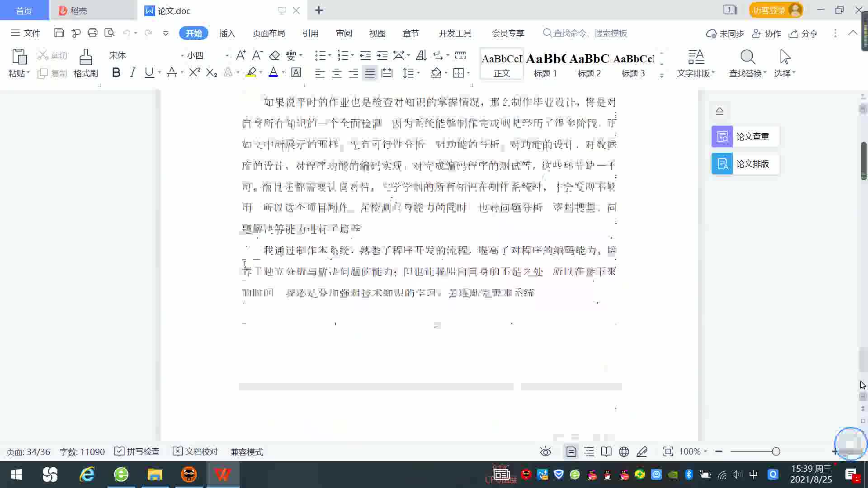
Task: Switch to outline view in status bar
Action: [x=589, y=451]
